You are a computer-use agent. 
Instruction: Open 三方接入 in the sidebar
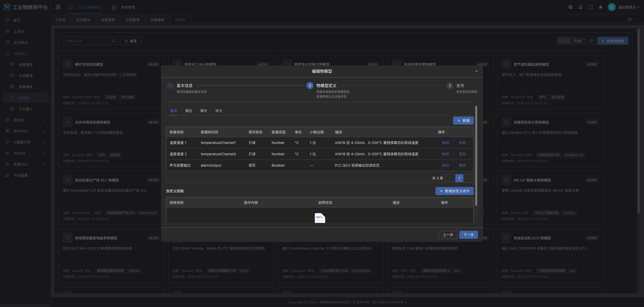25,109
